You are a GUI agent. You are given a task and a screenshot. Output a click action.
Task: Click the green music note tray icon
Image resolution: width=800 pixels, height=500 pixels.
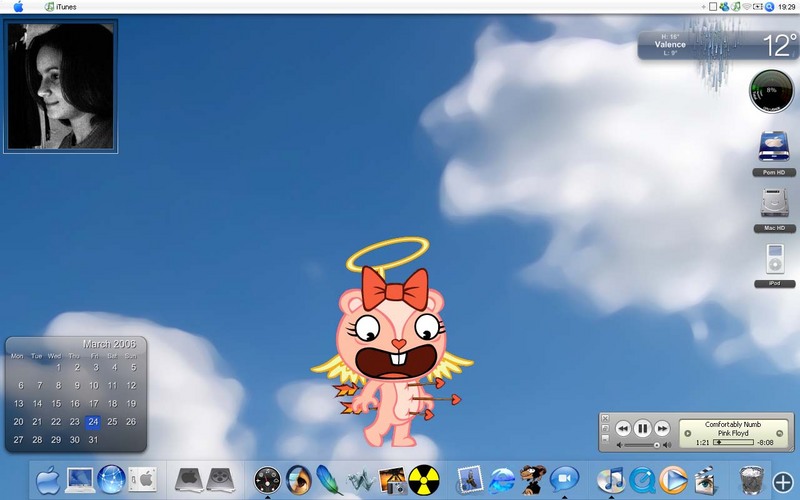tap(735, 7)
